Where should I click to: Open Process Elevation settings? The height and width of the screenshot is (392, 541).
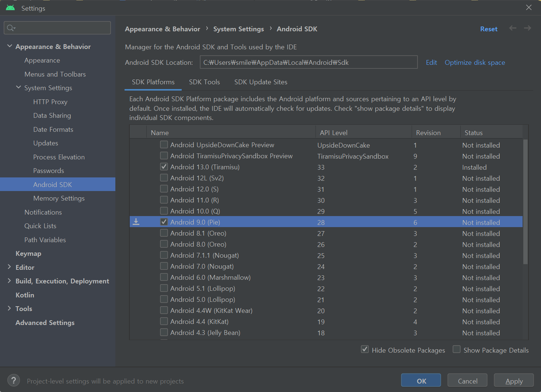(x=59, y=157)
